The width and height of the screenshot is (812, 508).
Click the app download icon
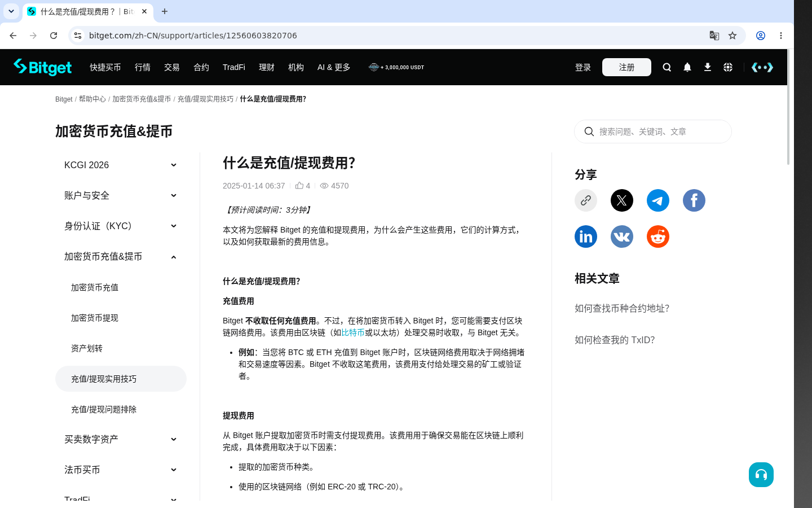coord(708,67)
